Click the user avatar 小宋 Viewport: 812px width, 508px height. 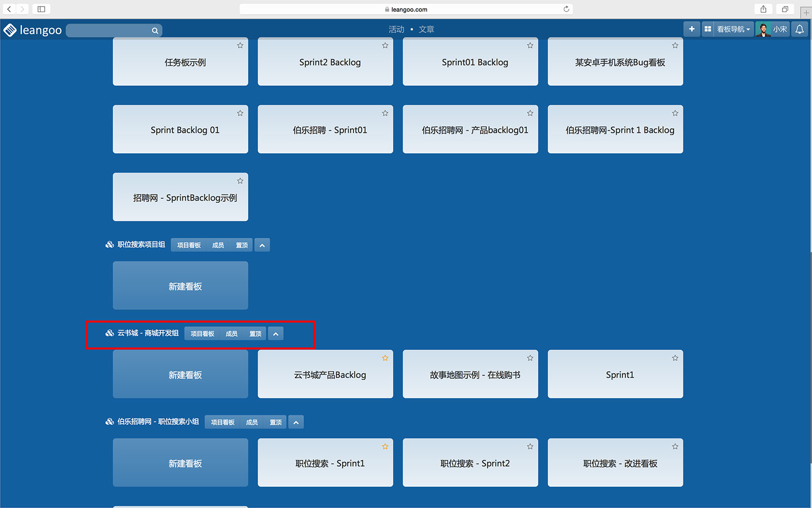(x=763, y=29)
